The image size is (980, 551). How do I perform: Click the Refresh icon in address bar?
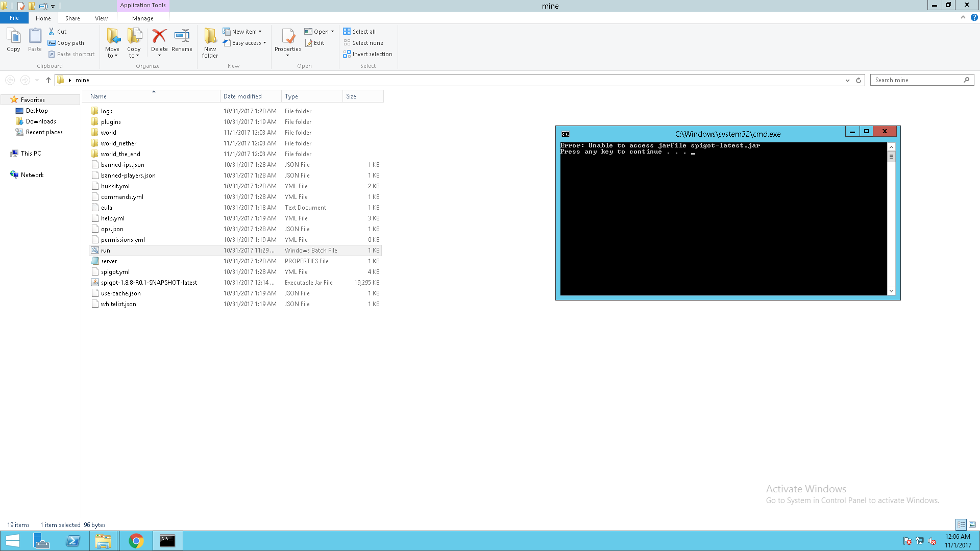(859, 80)
